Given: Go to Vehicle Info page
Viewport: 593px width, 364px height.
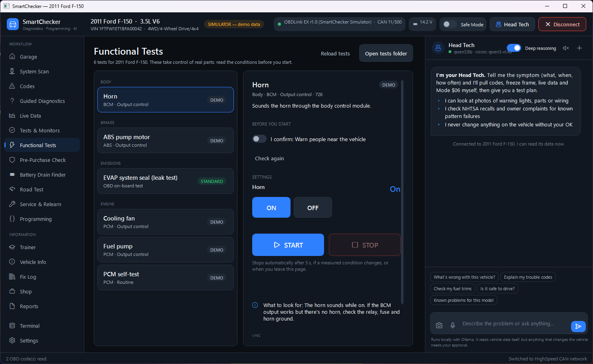Looking at the screenshot, I should click(x=42, y=262).
